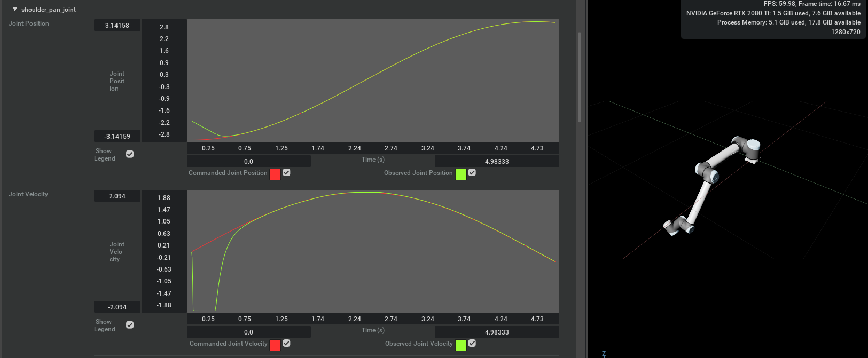
Task: Click the red Commanded Joint Velocity swatch
Action: click(275, 345)
